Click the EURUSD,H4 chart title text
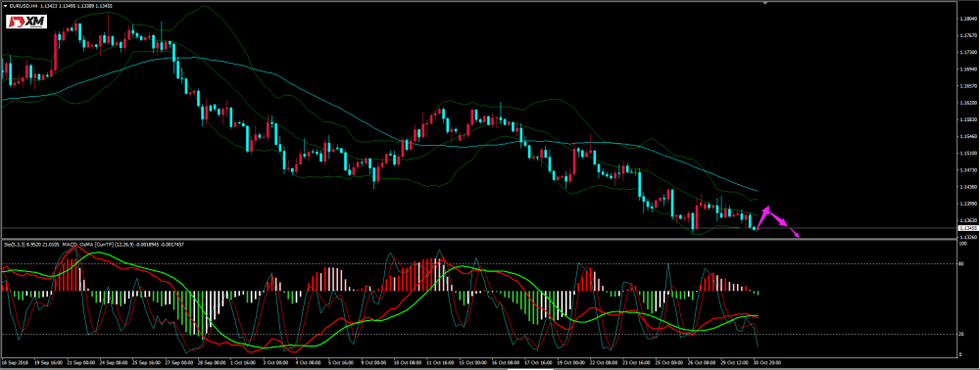Viewport: 980px width, 370px height. tap(24, 7)
